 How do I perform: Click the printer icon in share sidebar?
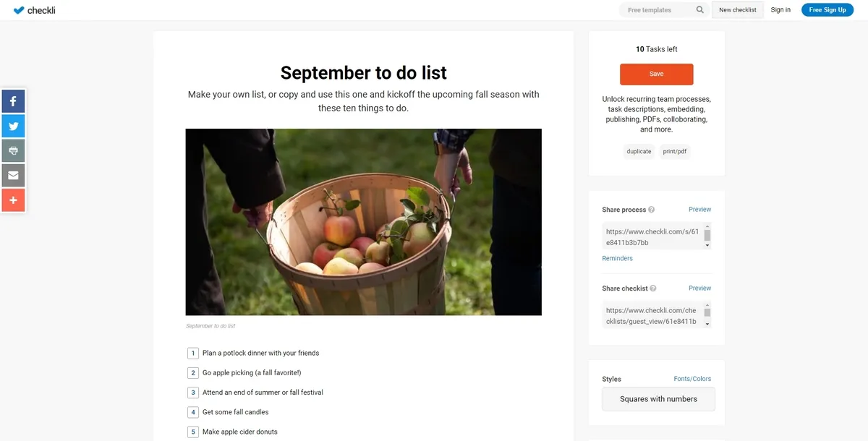pos(13,150)
